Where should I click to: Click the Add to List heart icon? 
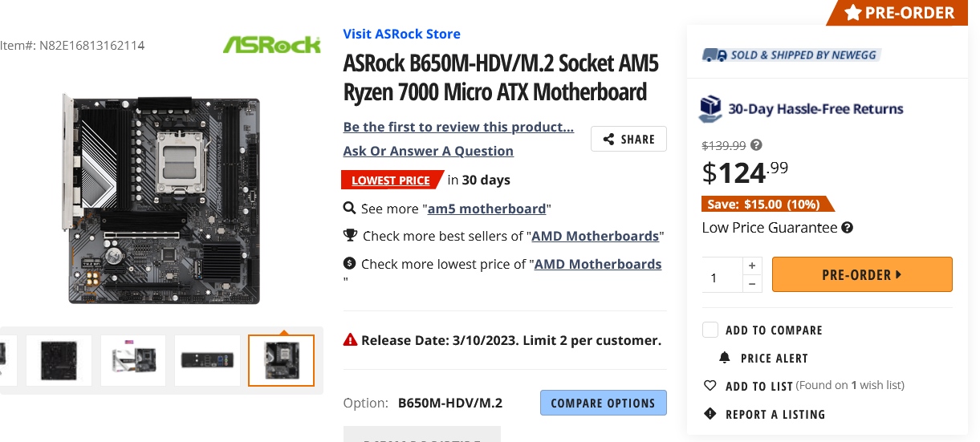click(x=710, y=386)
